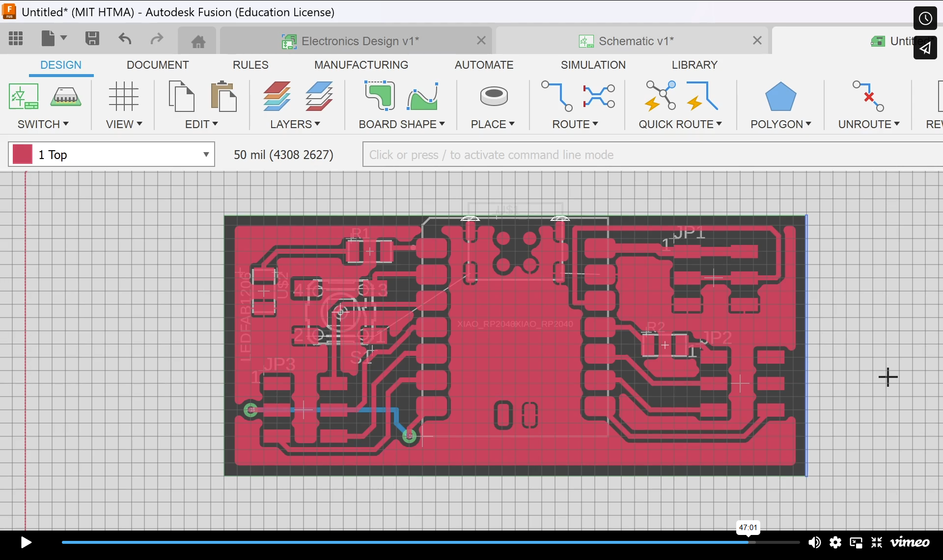Switch to the Schematic v1* document tab

pyautogui.click(x=634, y=41)
